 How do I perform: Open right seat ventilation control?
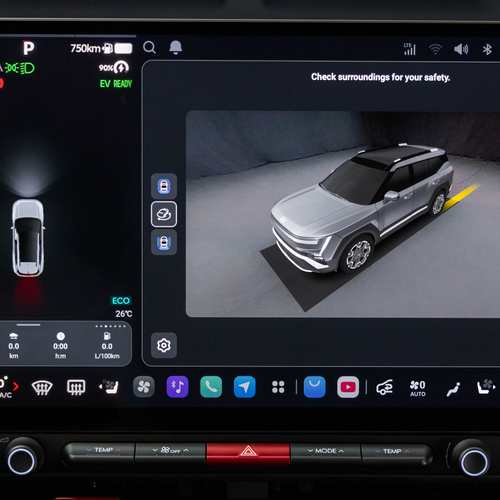[x=486, y=387]
